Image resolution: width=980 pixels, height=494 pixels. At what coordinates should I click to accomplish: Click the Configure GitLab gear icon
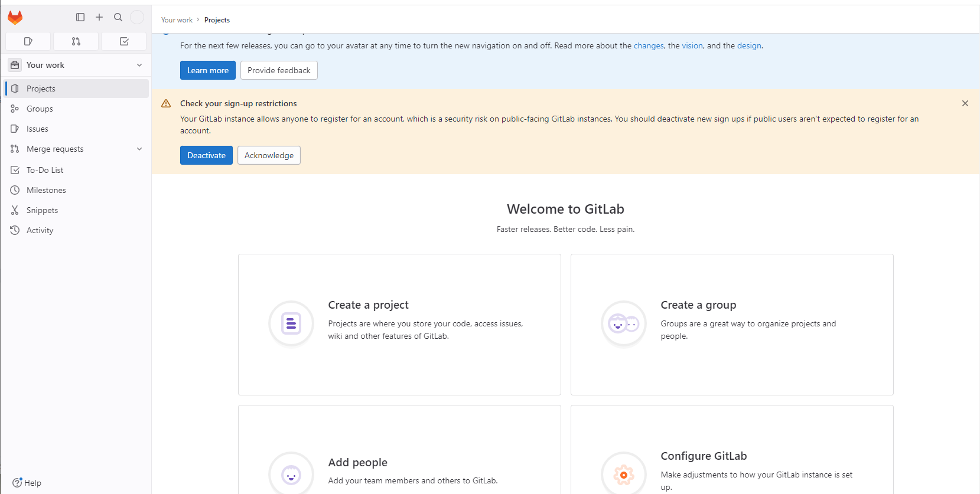click(624, 473)
